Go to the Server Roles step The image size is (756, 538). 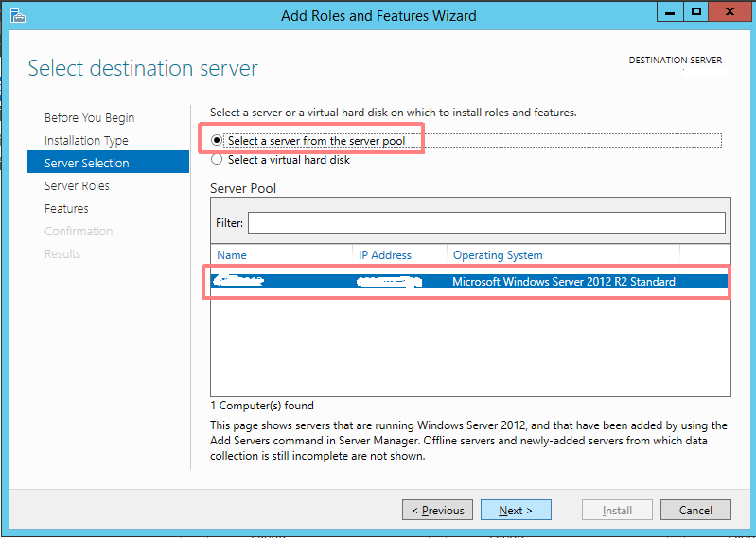tap(77, 186)
